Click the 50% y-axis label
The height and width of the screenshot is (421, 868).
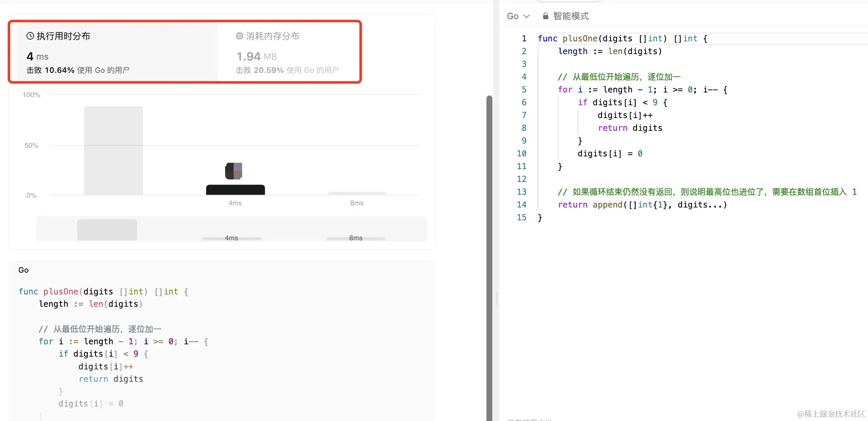tap(32, 146)
